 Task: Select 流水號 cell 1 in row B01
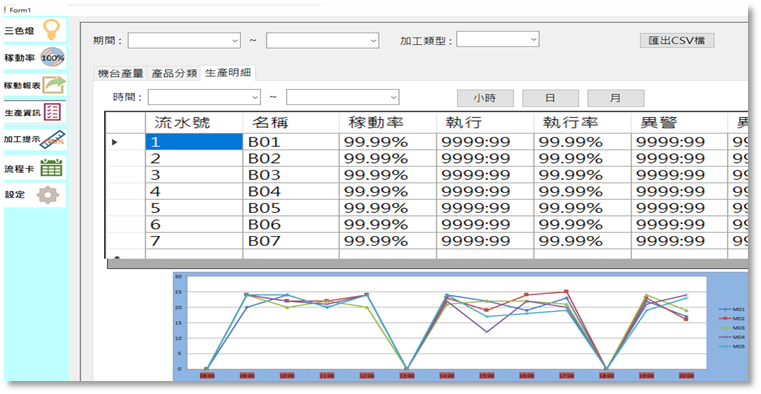coord(194,142)
